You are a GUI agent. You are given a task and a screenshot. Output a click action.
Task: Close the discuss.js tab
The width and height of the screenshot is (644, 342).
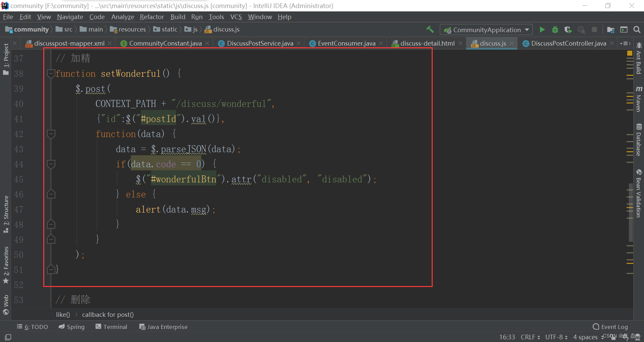[x=512, y=43]
